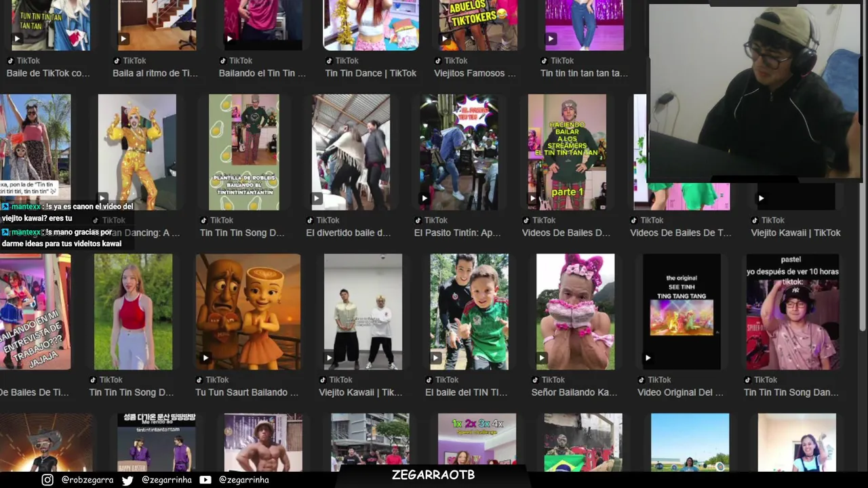Open the "Baila al ritmo de Ti..." result title
This screenshot has height=488, width=868.
coord(155,73)
